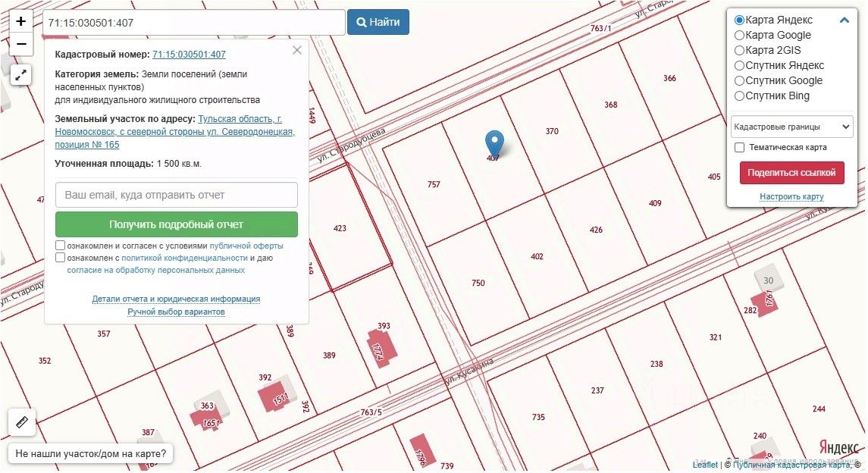Select parcel 423 on the map
The height and width of the screenshot is (473, 868).
point(340,228)
